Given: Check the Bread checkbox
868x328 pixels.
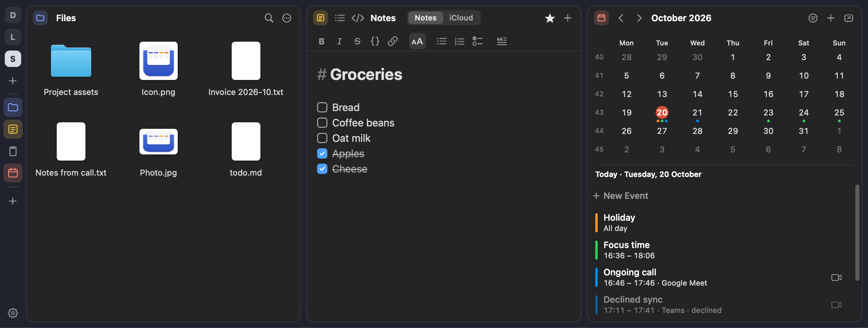Looking at the screenshot, I should click(322, 107).
